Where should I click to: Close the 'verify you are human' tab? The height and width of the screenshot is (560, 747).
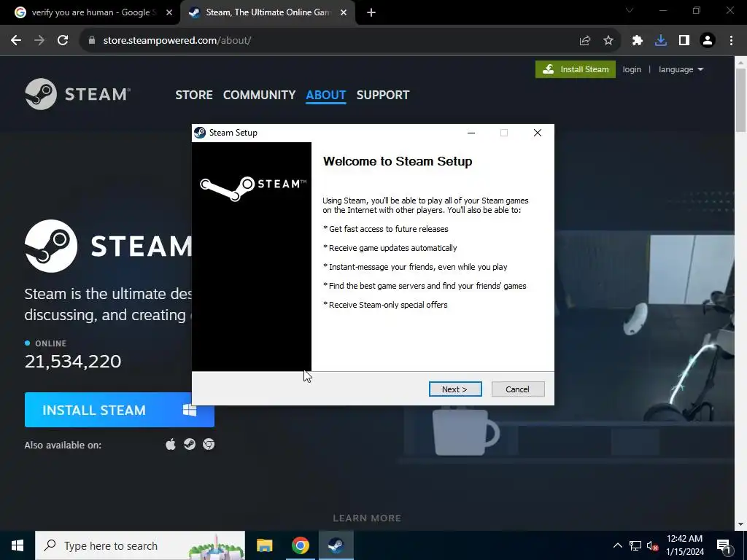click(169, 12)
